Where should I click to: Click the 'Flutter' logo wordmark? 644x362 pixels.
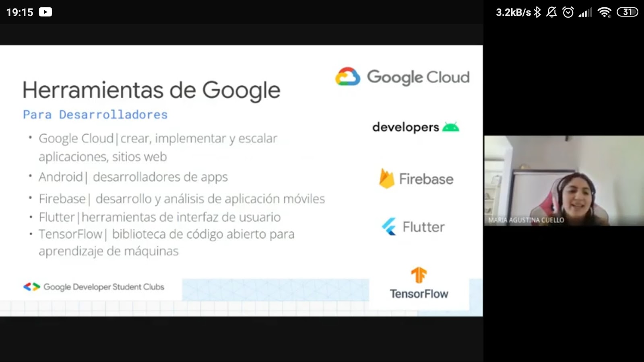point(424,227)
